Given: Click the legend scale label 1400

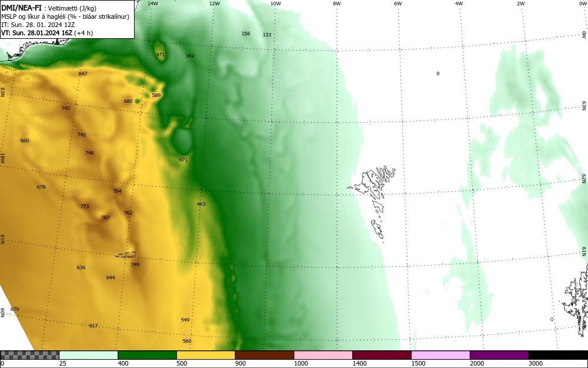Looking at the screenshot, I should 360,363.
